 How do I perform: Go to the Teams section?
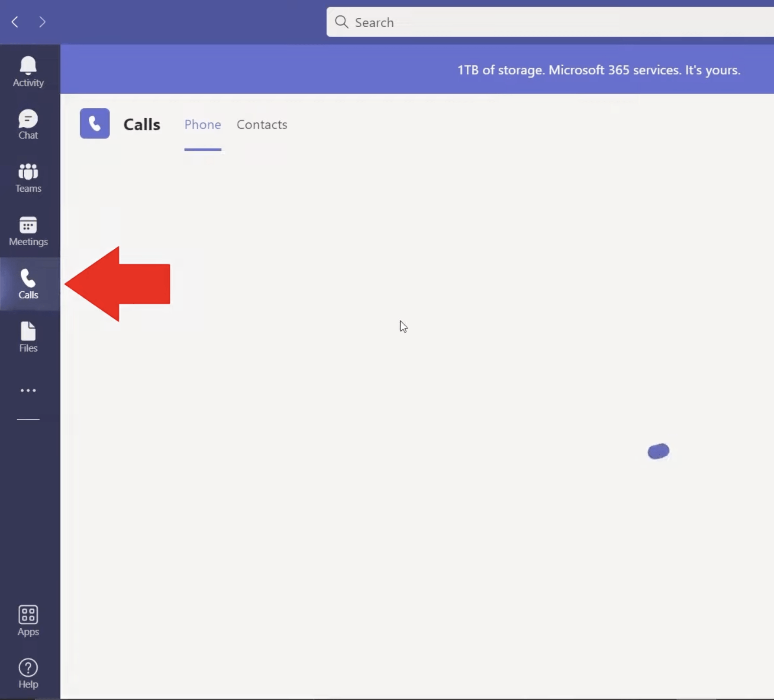[x=28, y=178]
